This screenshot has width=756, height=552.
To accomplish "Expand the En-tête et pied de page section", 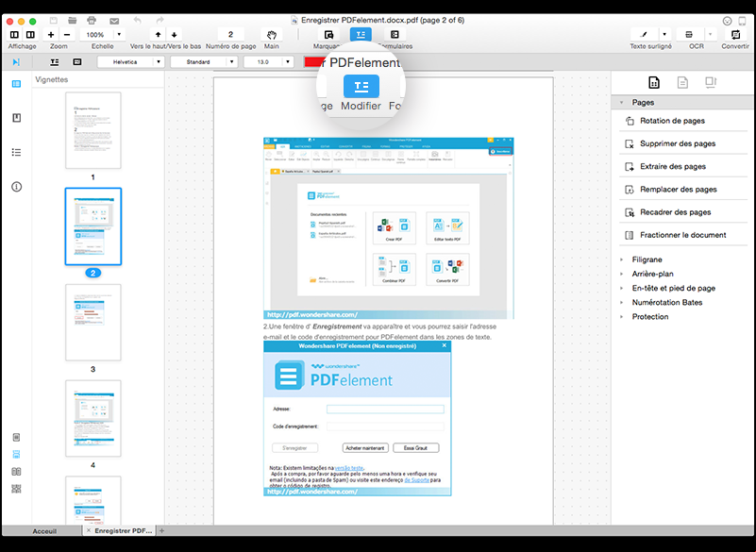I will pos(621,289).
